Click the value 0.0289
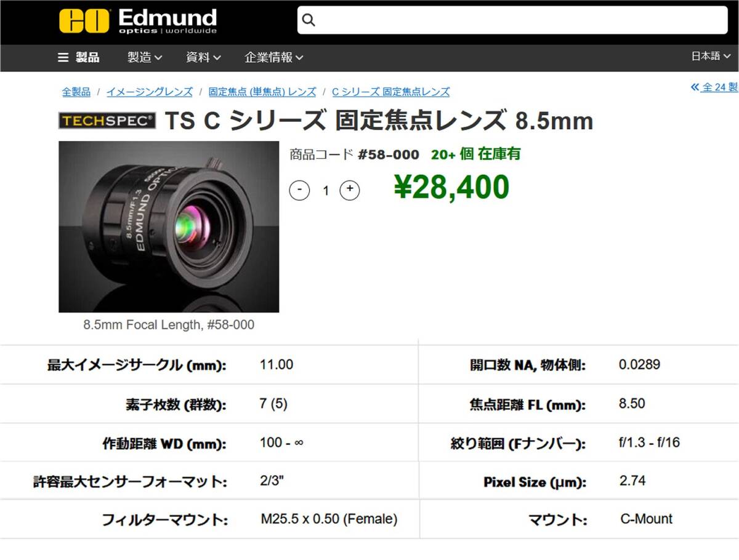The width and height of the screenshot is (739, 560). point(639,364)
